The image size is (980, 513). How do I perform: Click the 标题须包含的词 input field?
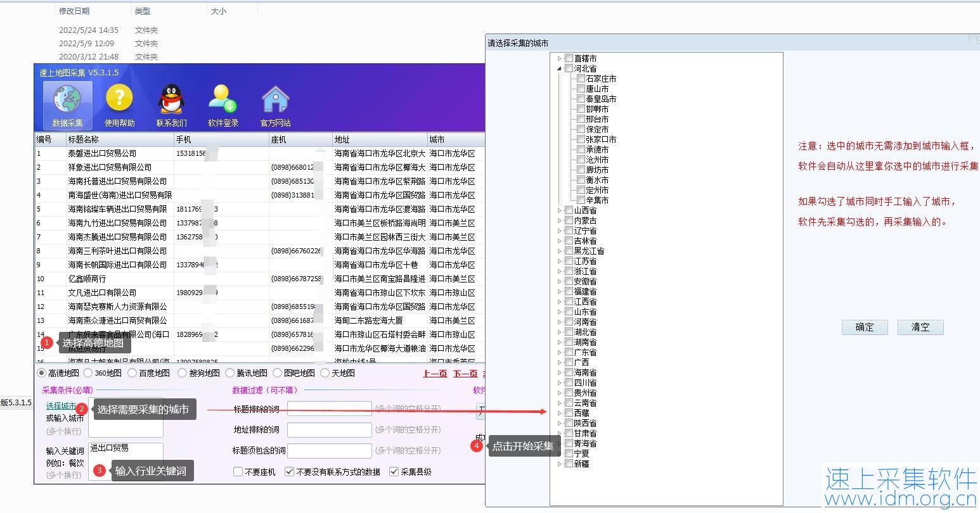coord(330,451)
